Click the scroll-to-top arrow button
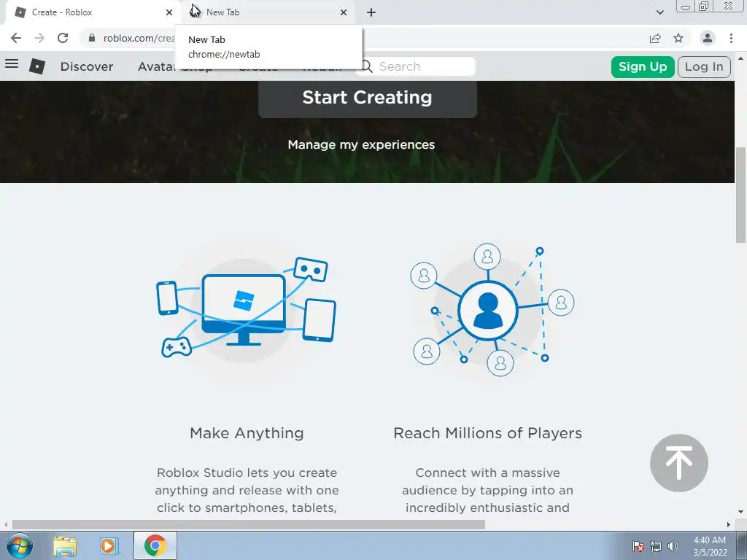The height and width of the screenshot is (560, 747). pyautogui.click(x=679, y=463)
